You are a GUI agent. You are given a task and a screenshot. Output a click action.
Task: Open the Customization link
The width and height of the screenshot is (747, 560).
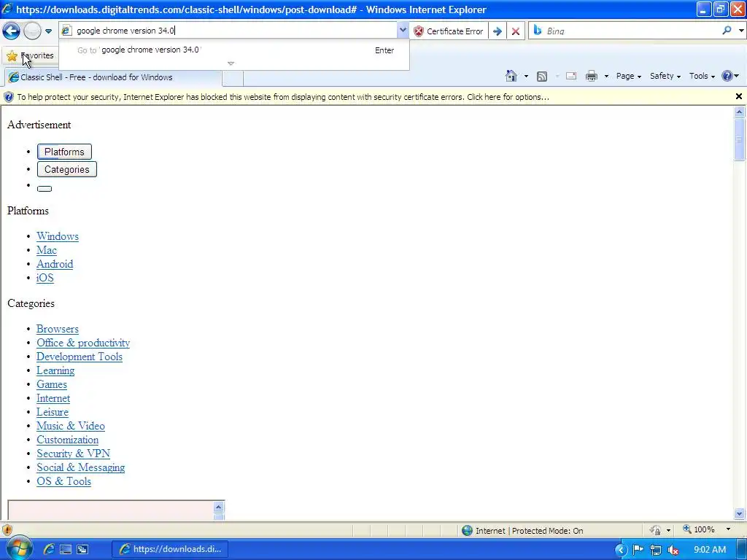coord(68,440)
